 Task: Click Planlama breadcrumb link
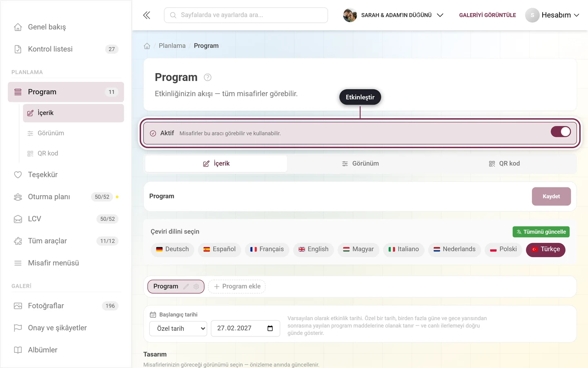[x=172, y=46]
